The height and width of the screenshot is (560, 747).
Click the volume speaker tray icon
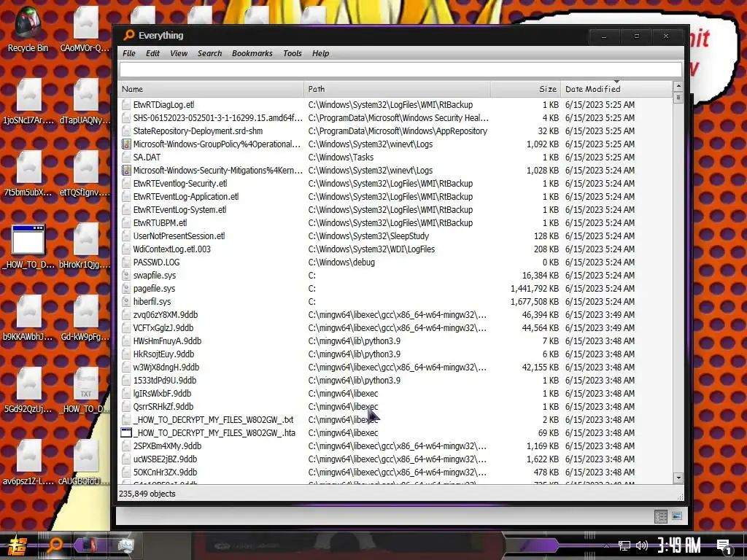click(x=642, y=545)
